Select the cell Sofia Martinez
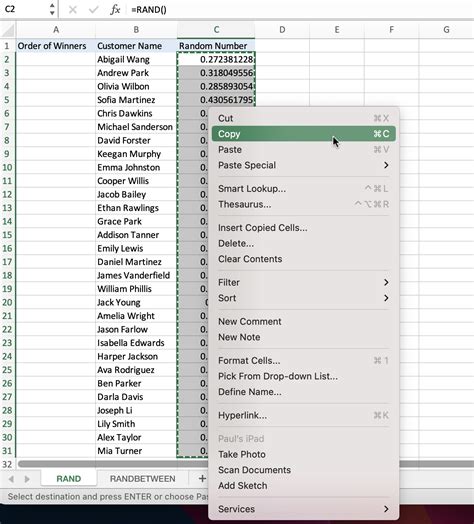Image resolution: width=474 pixels, height=524 pixels. point(136,100)
